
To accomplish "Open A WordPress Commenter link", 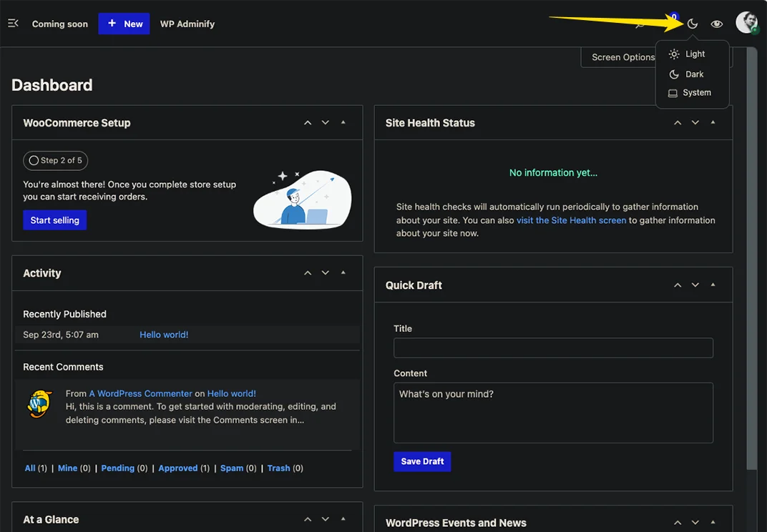I will click(x=140, y=393).
